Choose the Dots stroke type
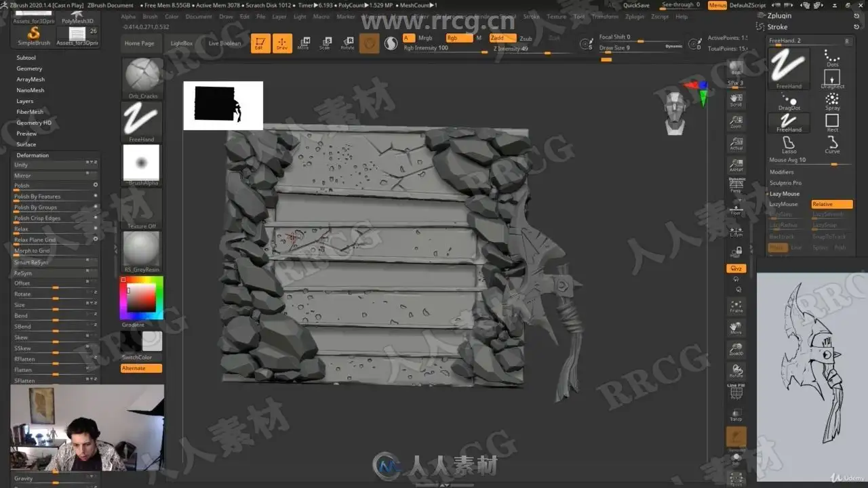868x488 pixels. 832,58
